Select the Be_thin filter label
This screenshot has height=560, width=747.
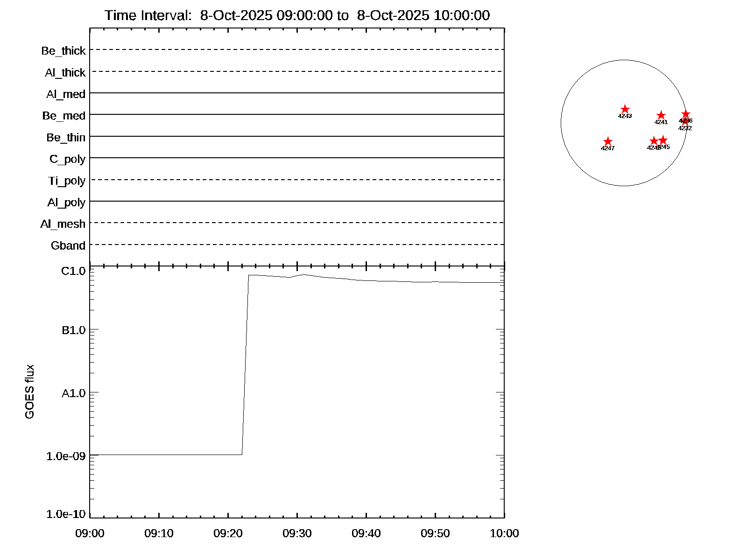pyautogui.click(x=66, y=137)
